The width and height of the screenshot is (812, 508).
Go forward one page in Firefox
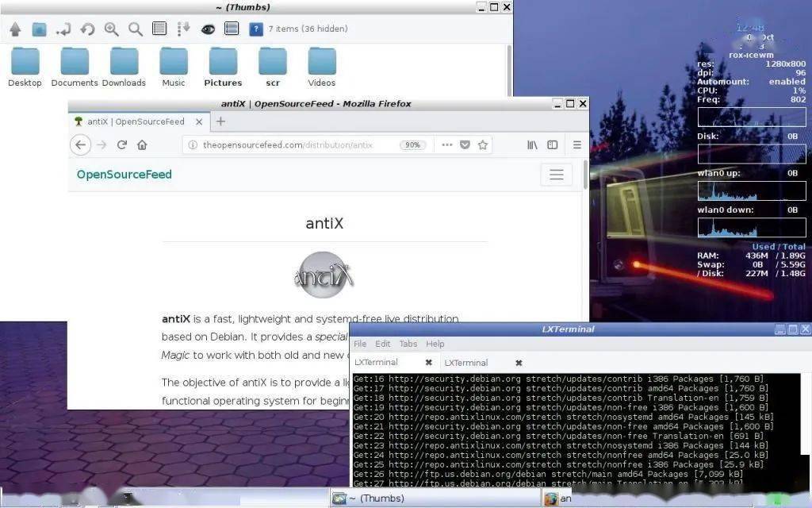(101, 145)
